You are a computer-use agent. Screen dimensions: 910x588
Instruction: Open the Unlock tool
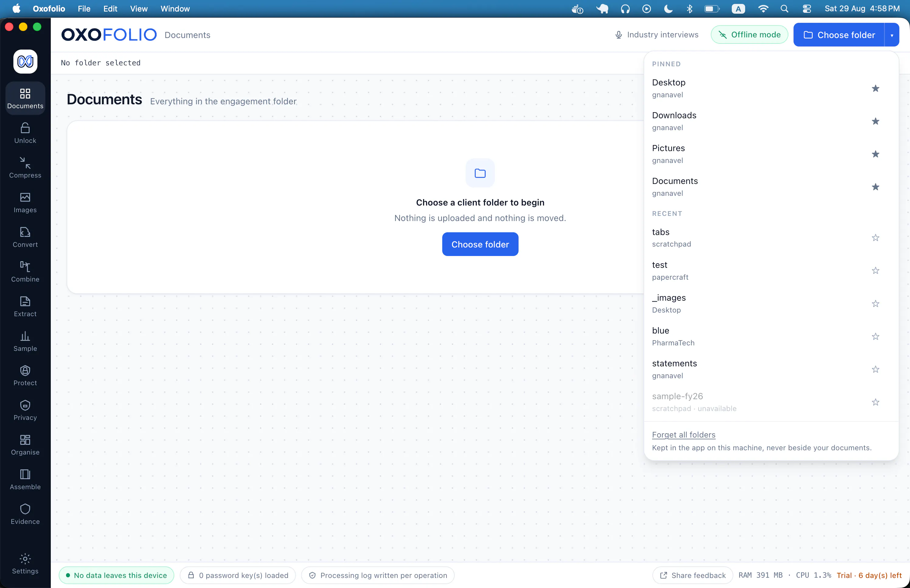(x=25, y=133)
